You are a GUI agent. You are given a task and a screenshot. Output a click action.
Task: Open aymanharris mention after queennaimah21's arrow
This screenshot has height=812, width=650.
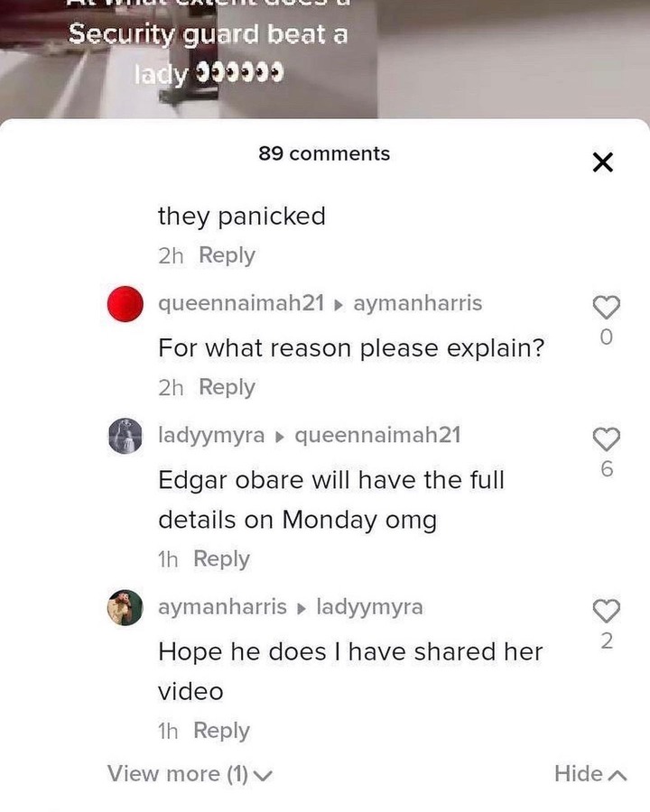(418, 303)
